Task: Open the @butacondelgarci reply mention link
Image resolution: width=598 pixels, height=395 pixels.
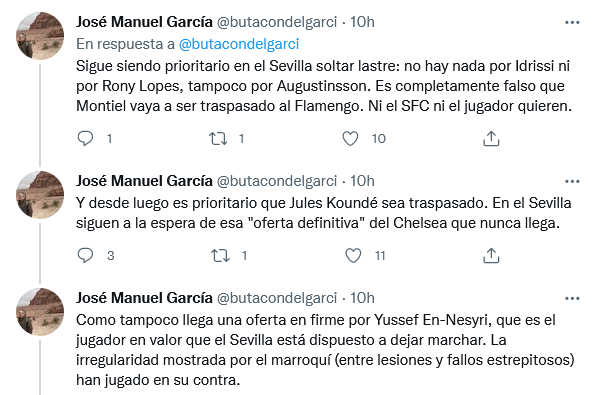Action: pos(239,44)
